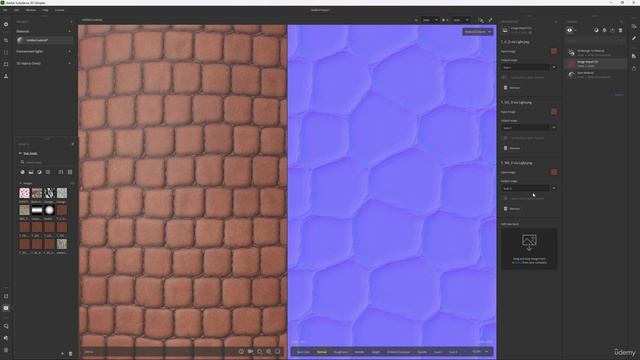Viewport: 640px width, 360px height.
Task: Show the Metallic channel
Action: coord(360,352)
